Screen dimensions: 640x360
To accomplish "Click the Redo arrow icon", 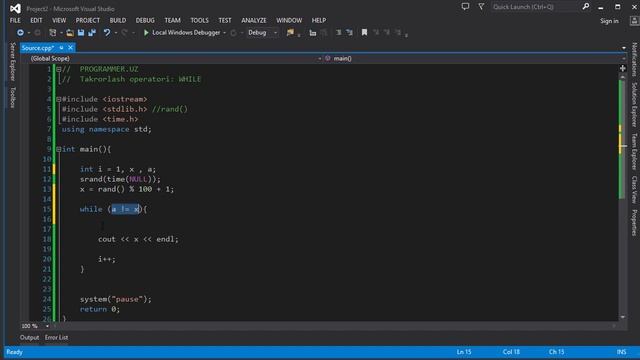I will pyautogui.click(x=125, y=33).
